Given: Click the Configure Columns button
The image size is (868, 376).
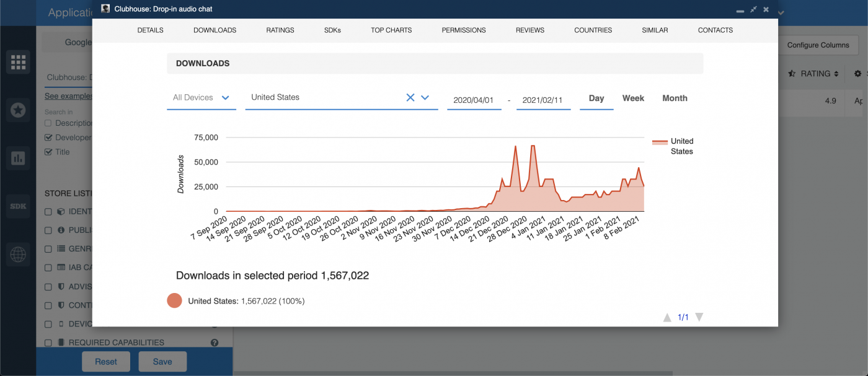Looking at the screenshot, I should (x=820, y=45).
